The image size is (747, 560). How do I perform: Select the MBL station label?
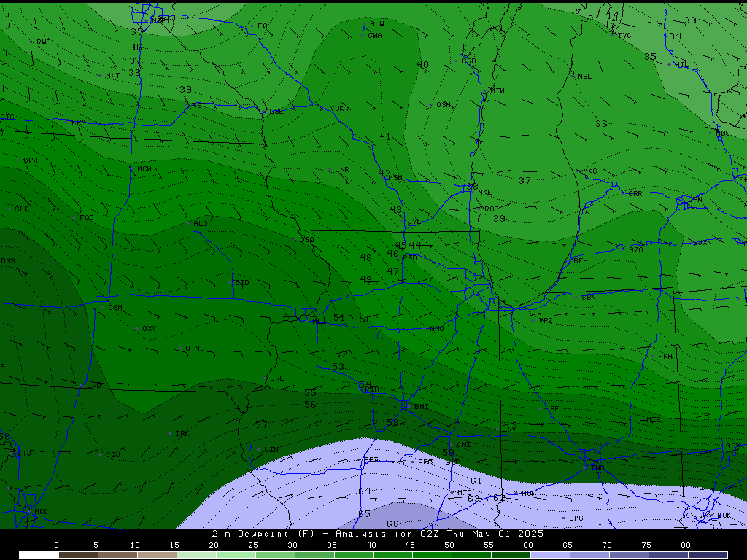point(584,76)
